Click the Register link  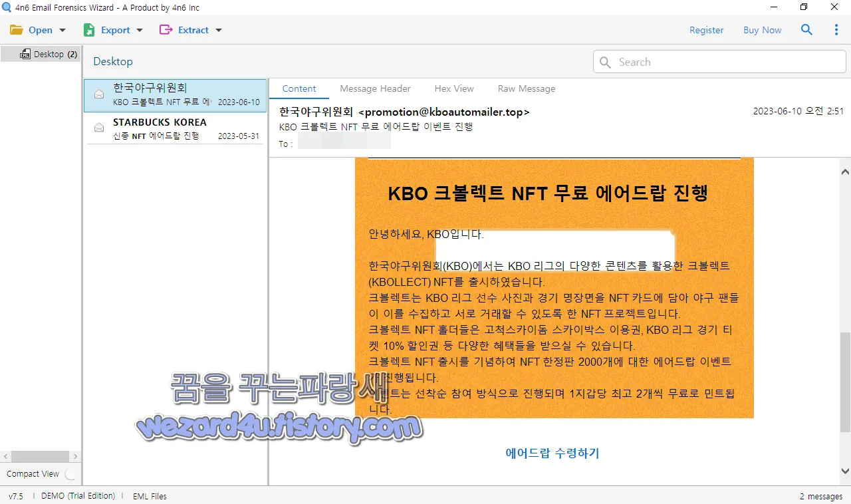pos(706,30)
